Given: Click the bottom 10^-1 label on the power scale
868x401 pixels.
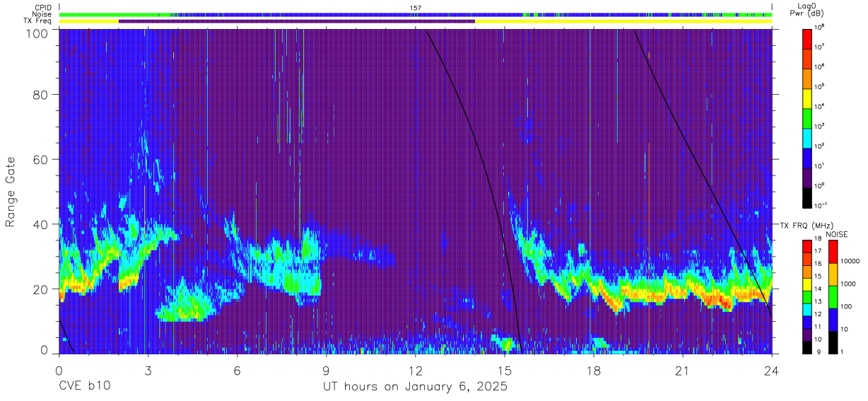Looking at the screenshot, I should click(x=821, y=205).
